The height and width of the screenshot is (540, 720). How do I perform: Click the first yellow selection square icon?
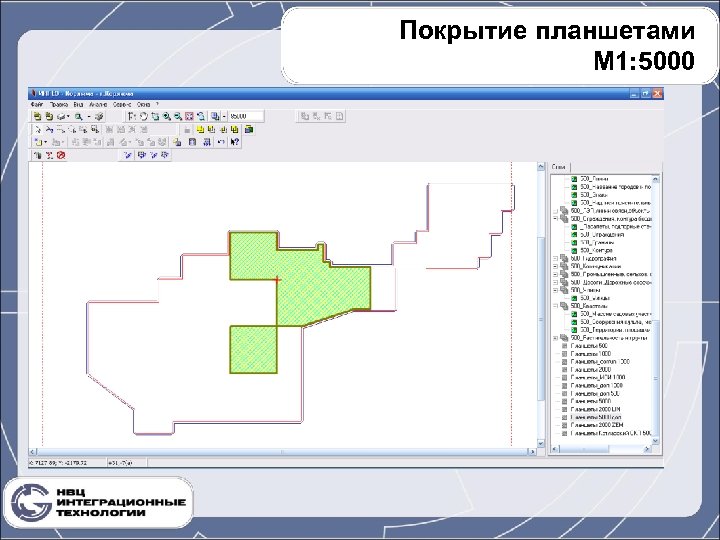[200, 129]
